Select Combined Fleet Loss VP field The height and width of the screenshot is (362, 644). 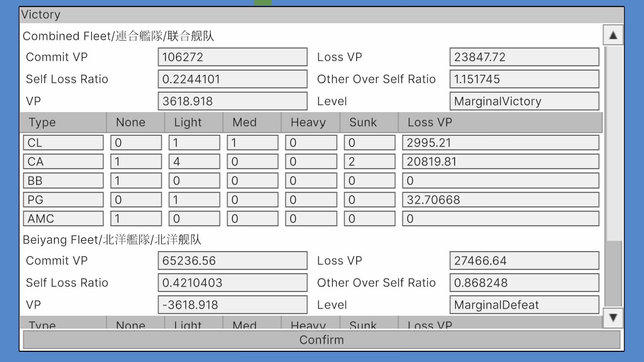tap(524, 57)
